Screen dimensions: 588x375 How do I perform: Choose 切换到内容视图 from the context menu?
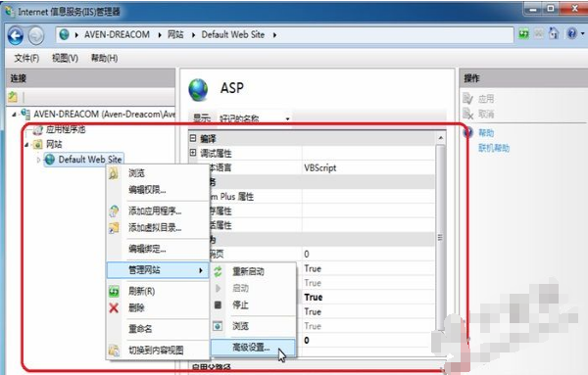[x=156, y=351]
